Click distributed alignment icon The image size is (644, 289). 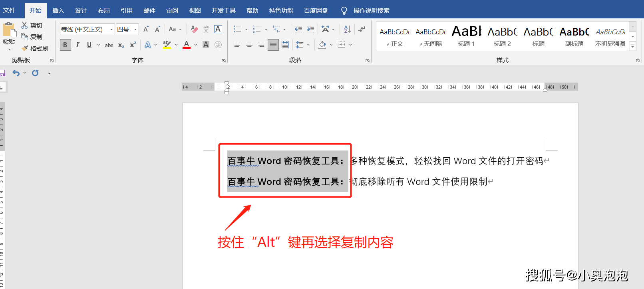285,45
